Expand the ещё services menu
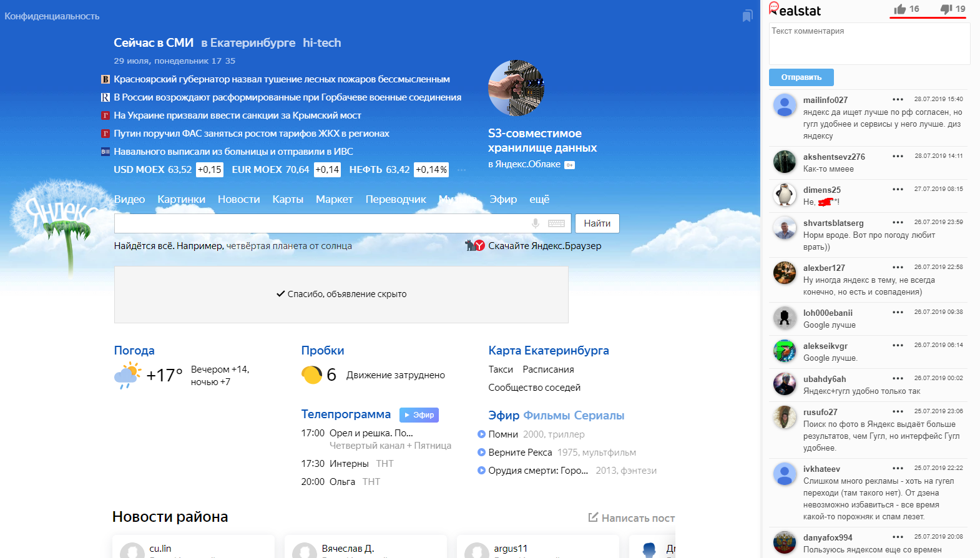The width and height of the screenshot is (980, 558). pyautogui.click(x=539, y=199)
